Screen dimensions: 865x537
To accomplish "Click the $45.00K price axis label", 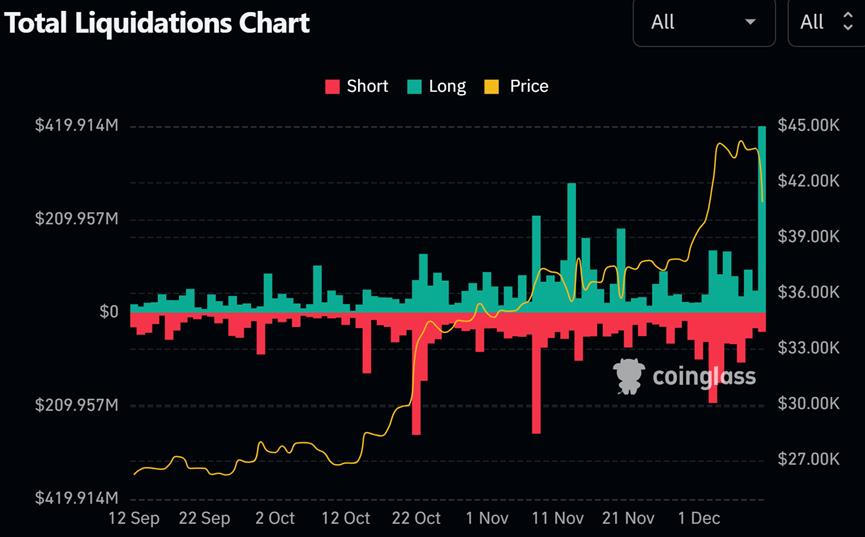I will (x=808, y=125).
